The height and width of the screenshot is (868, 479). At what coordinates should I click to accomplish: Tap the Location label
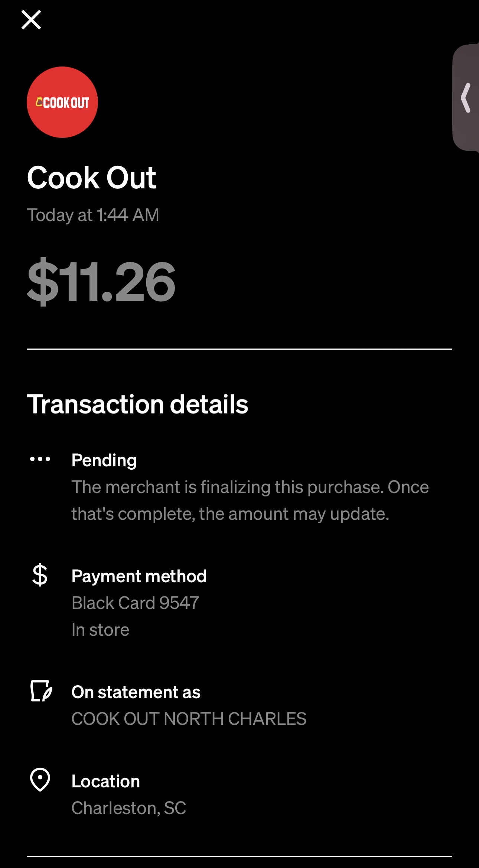[106, 781]
